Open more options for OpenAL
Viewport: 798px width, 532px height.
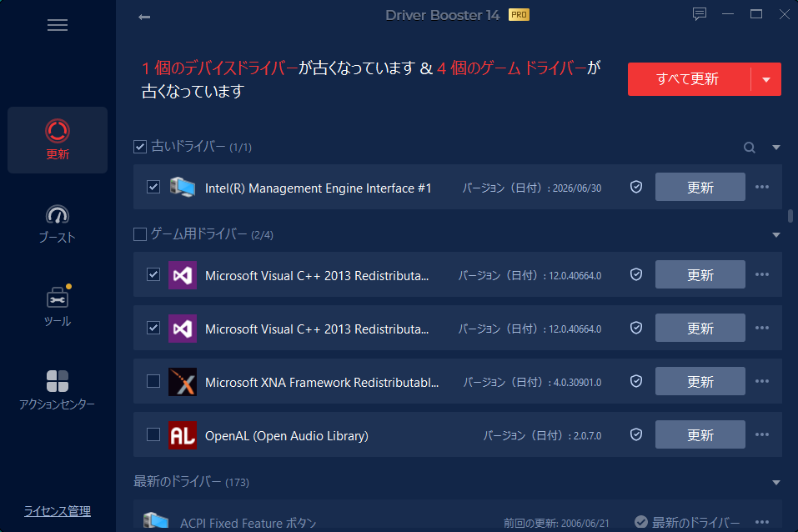[x=762, y=434]
